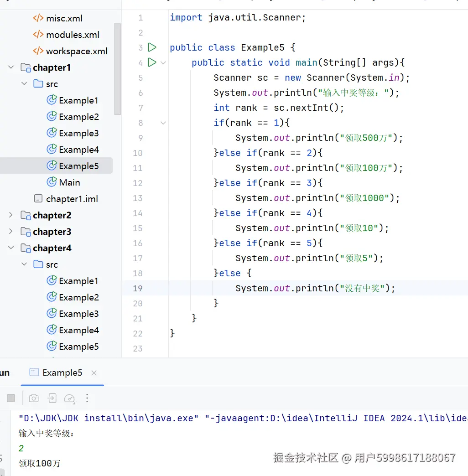
Task: Open more options in Run toolbar
Action: [x=87, y=398]
